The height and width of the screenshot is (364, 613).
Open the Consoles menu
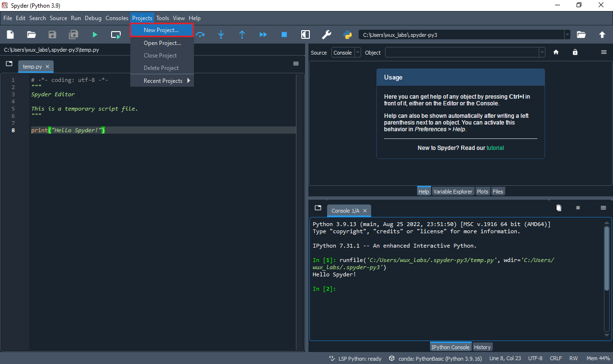[x=117, y=18]
